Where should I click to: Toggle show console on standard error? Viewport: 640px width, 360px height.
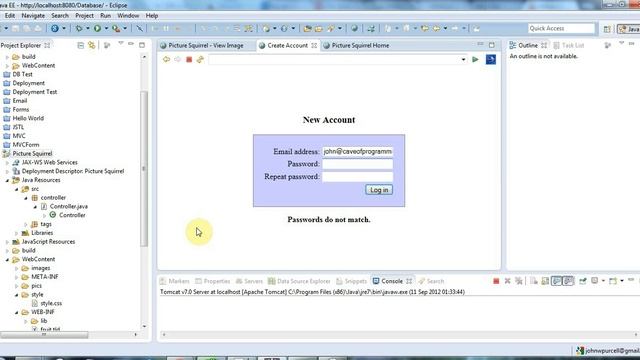pyautogui.click(x=568, y=281)
